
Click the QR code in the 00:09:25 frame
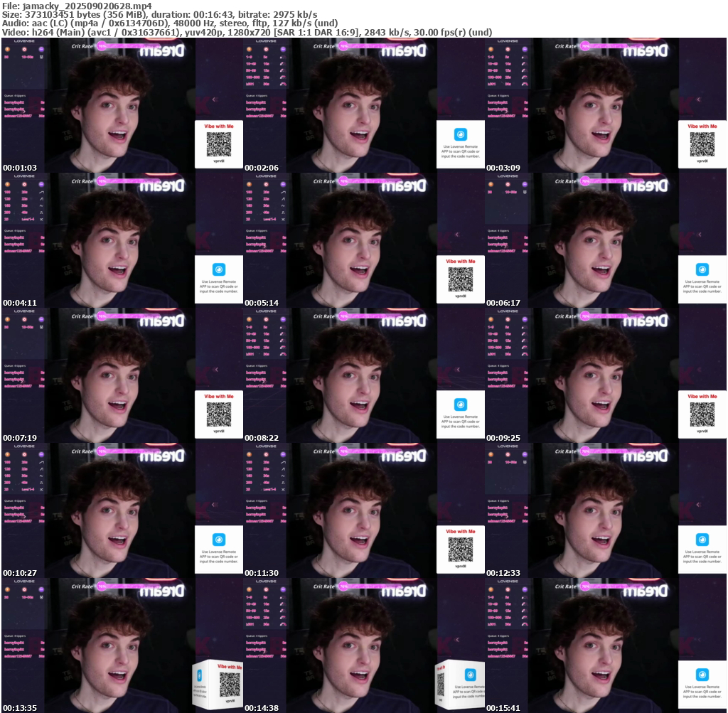702,414
